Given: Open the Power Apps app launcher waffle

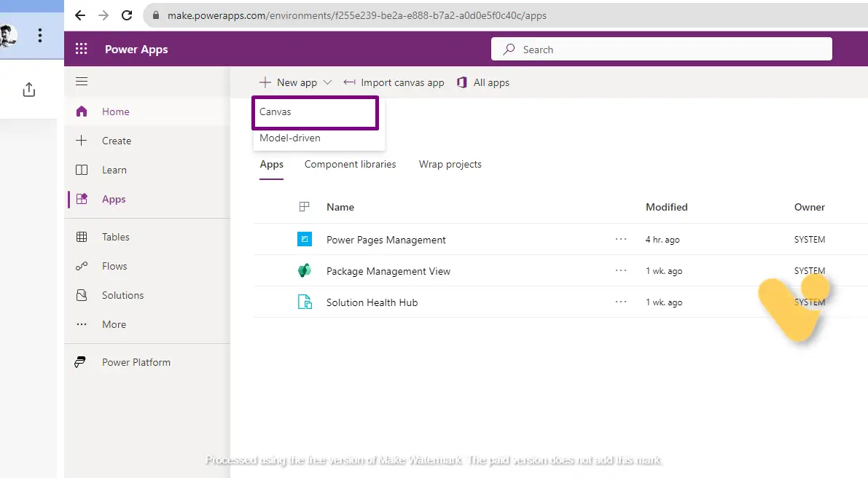Looking at the screenshot, I should point(82,50).
